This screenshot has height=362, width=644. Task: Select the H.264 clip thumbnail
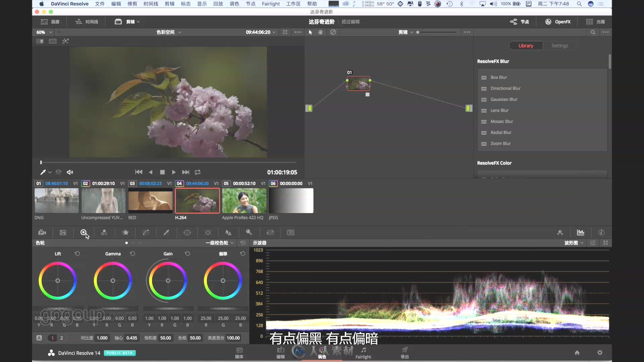(198, 200)
